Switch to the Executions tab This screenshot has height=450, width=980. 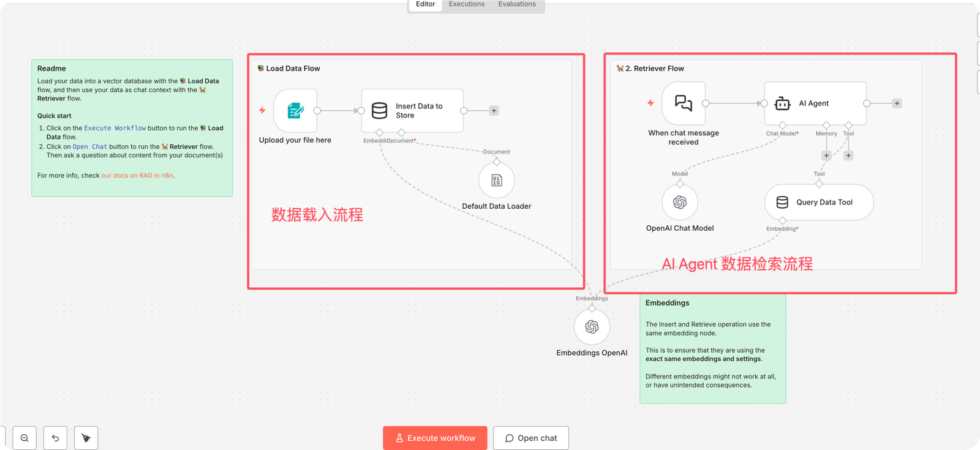pyautogui.click(x=466, y=4)
